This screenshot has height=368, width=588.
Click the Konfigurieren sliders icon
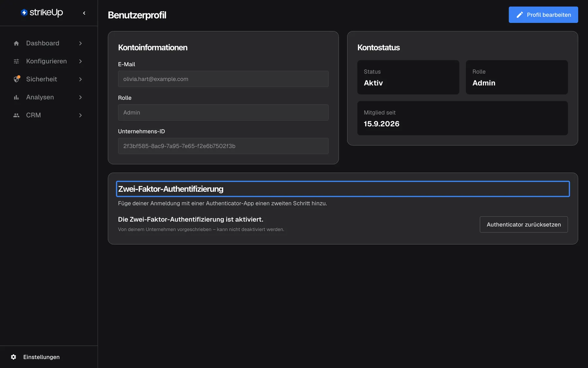tap(16, 61)
